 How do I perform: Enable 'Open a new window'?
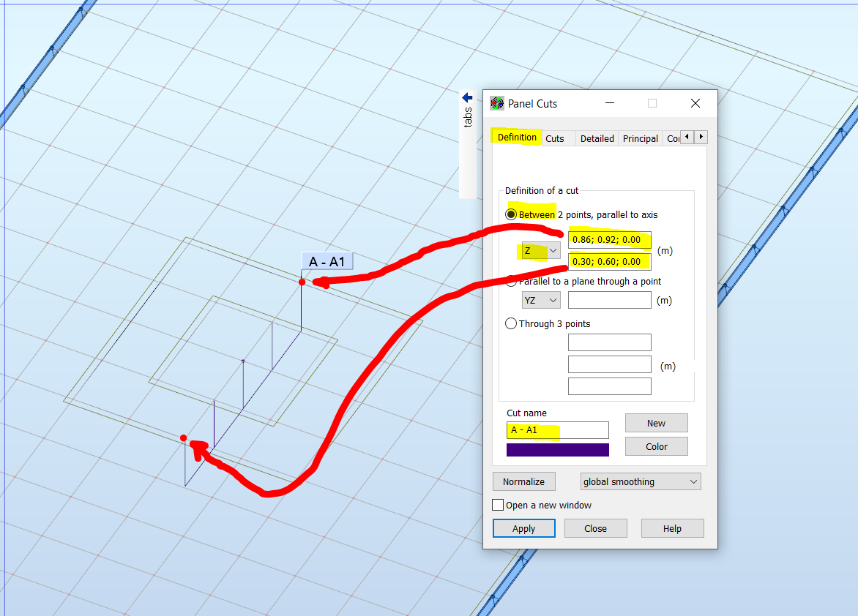(498, 505)
